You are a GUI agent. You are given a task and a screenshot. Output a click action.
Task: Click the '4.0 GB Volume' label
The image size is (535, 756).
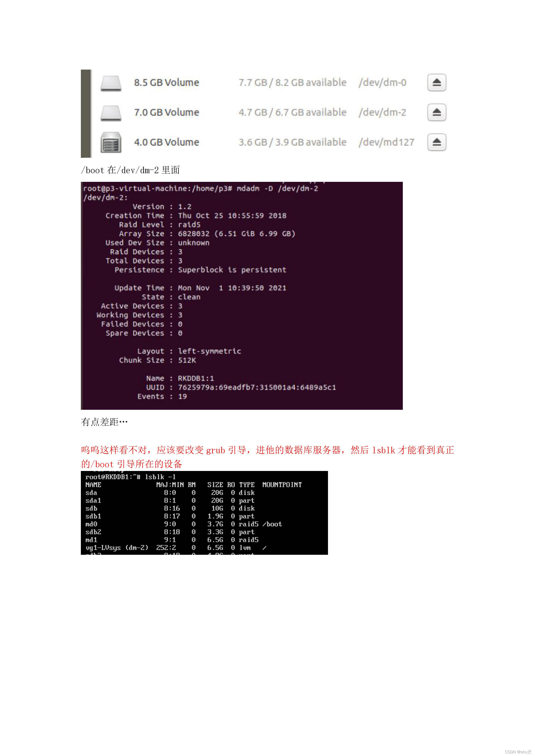coord(166,142)
